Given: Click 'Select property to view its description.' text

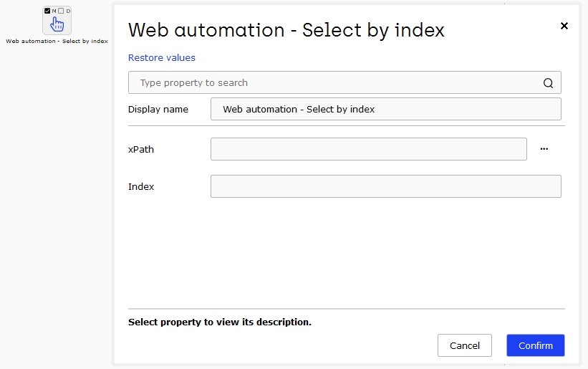Looking at the screenshot, I should click(x=220, y=322).
